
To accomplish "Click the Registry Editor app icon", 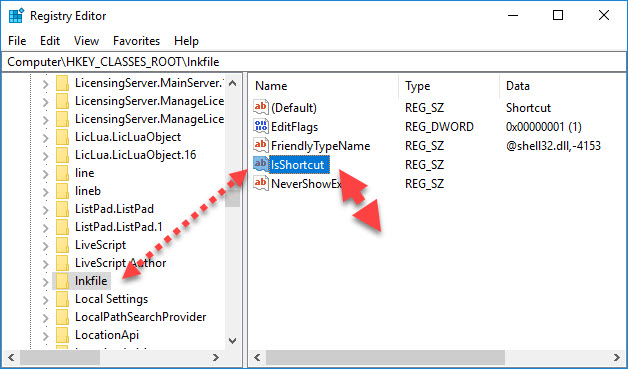I will pos(16,16).
